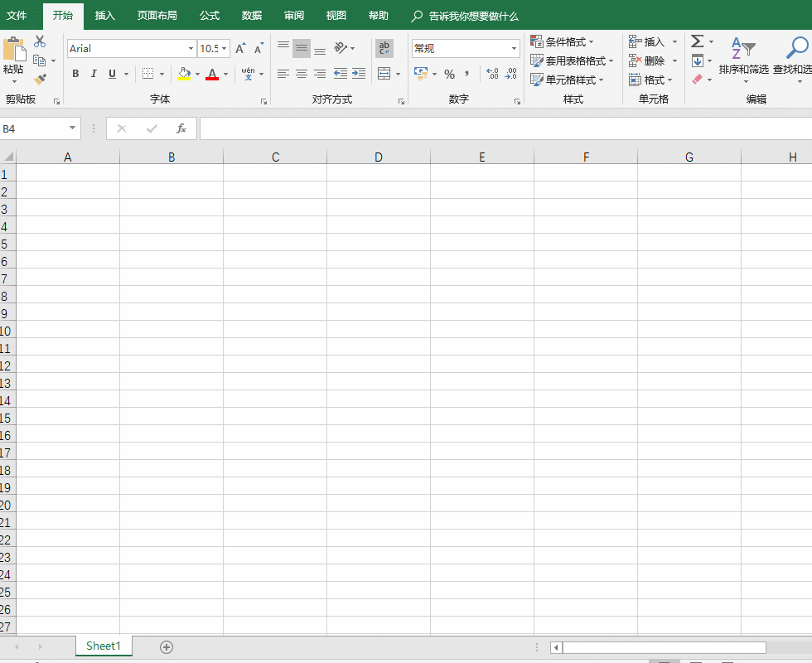Image resolution: width=812 pixels, height=663 pixels.
Task: Click the Copy icon in clipboard group
Action: click(40, 60)
